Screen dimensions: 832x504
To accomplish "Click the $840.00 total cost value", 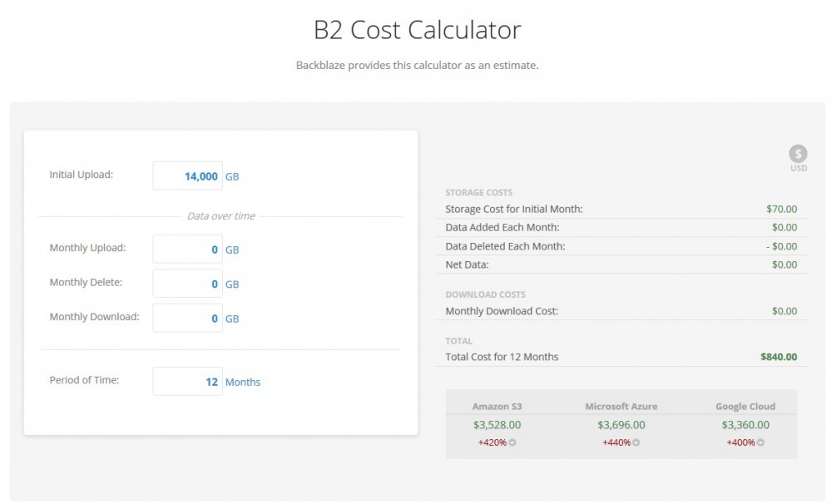I will pos(779,357).
